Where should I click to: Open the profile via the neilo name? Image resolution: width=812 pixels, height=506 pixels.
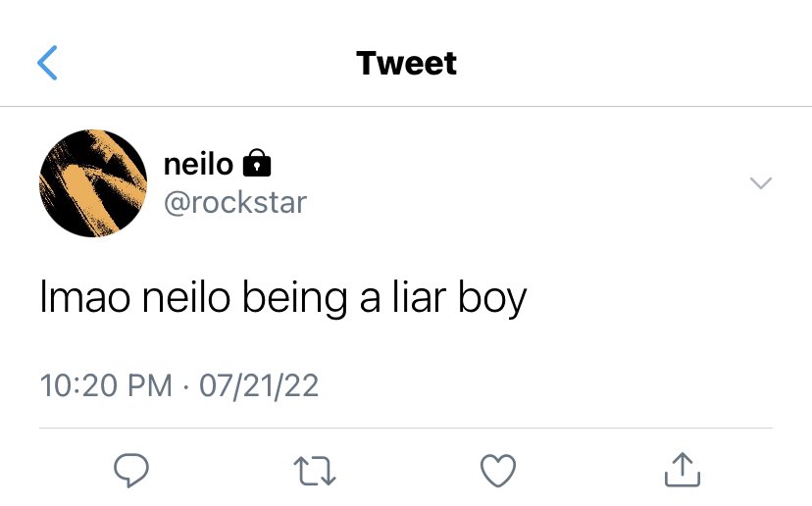(x=198, y=165)
